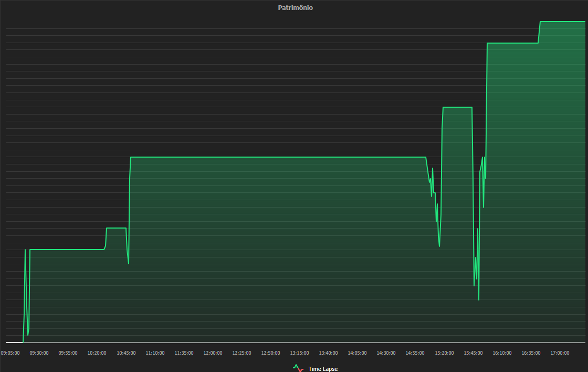Select the 15:45:00 axis tick label
The image size is (588, 372).
pyautogui.click(x=473, y=353)
